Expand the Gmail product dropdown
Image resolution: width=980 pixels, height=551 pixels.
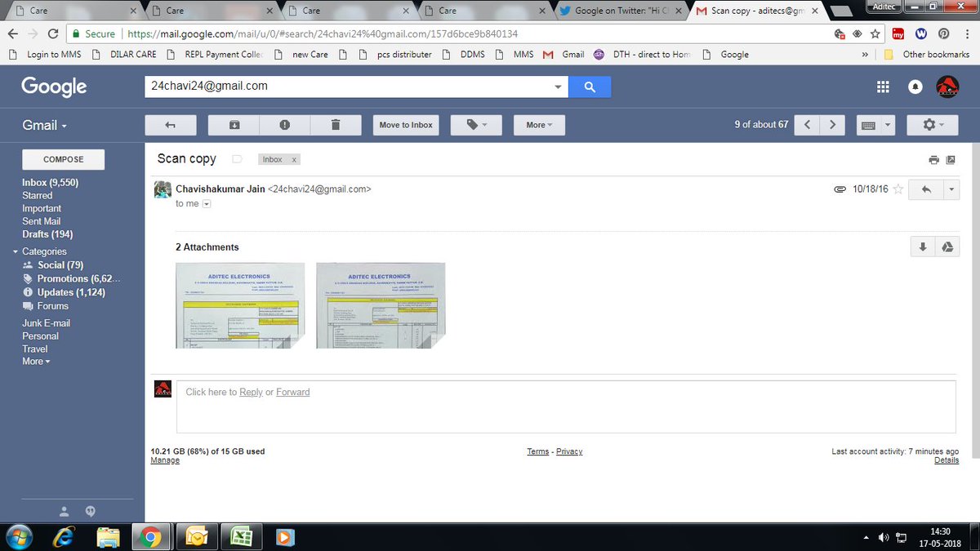tap(44, 125)
